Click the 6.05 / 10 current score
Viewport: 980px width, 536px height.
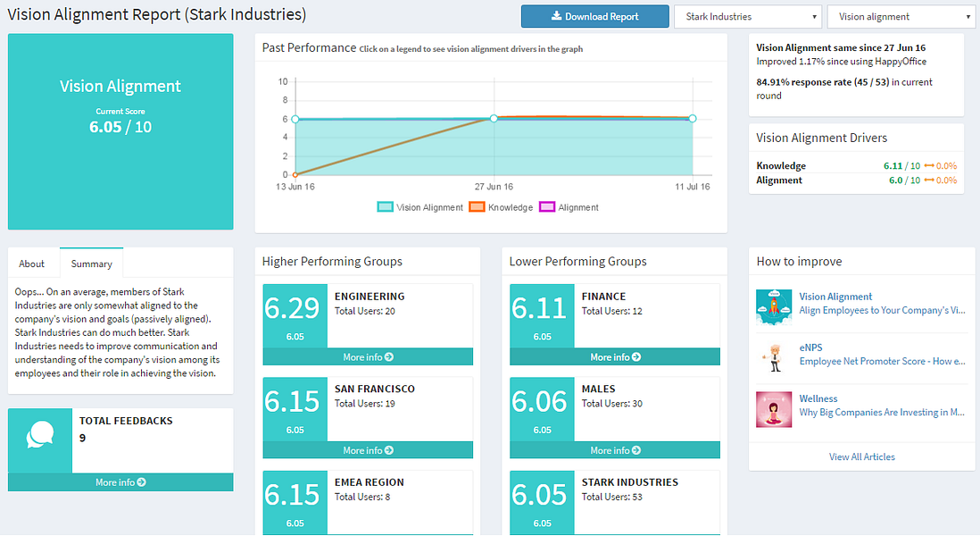(x=120, y=127)
